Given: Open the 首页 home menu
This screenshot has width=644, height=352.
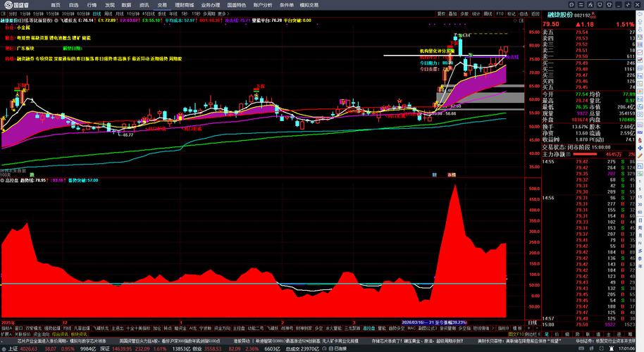Looking at the screenshot, I should pyautogui.click(x=56, y=5).
